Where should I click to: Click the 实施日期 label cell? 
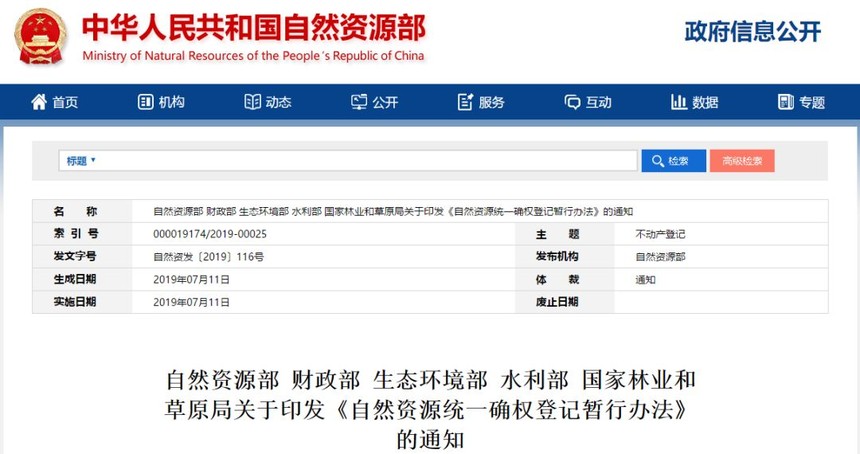(82, 302)
